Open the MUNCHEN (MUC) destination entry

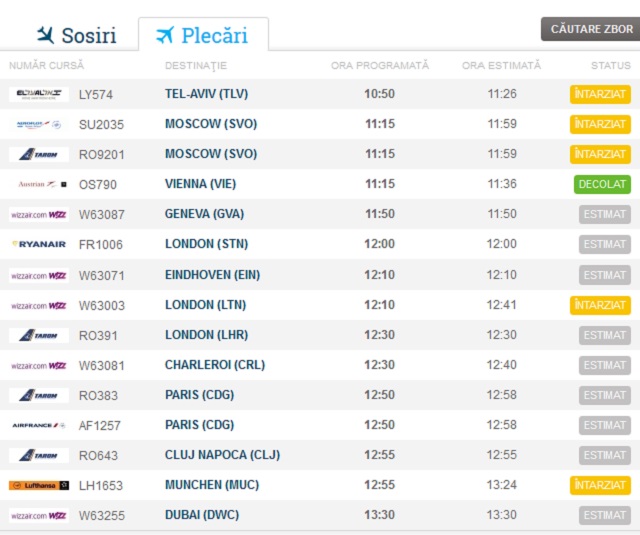(211, 485)
